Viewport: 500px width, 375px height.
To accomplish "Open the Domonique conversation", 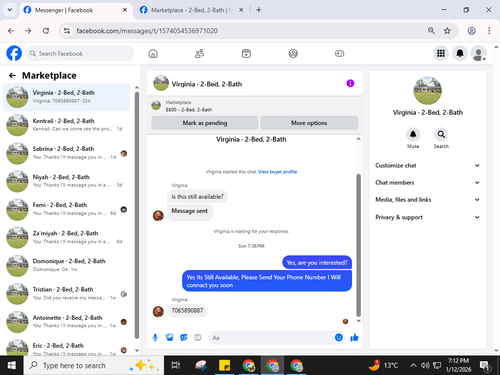I will click(67, 265).
